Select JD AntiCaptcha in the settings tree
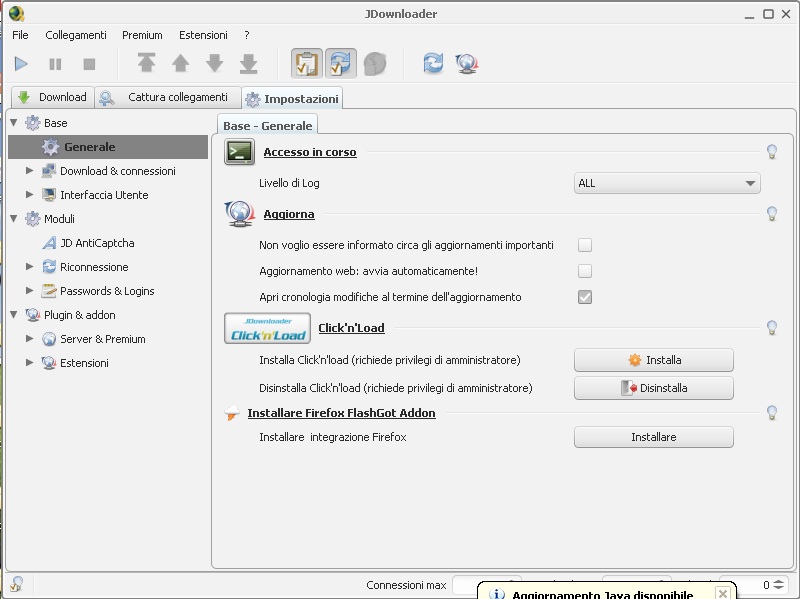The height and width of the screenshot is (599, 800). [96, 243]
